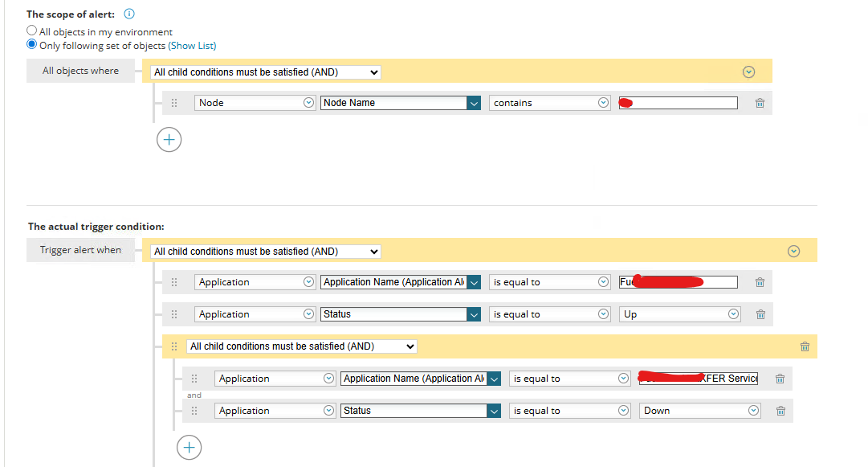Delete the nested AND condition group

coord(805,346)
